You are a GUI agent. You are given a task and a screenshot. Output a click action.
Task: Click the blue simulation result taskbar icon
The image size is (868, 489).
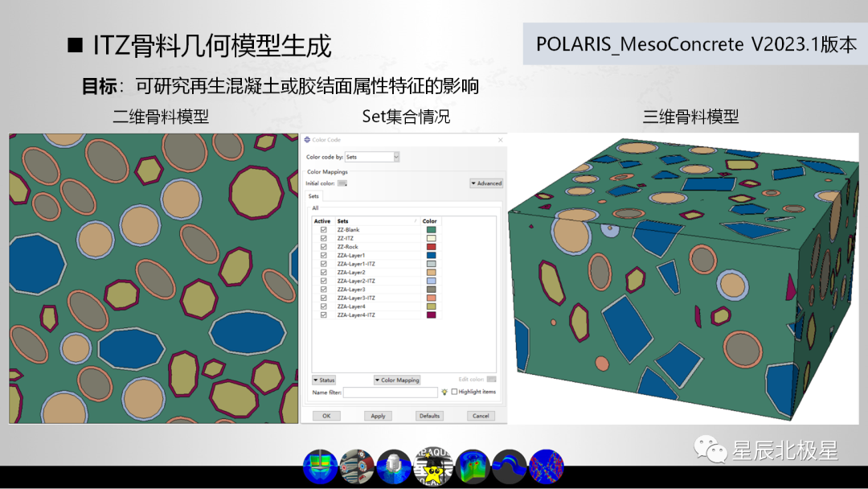coord(320,466)
